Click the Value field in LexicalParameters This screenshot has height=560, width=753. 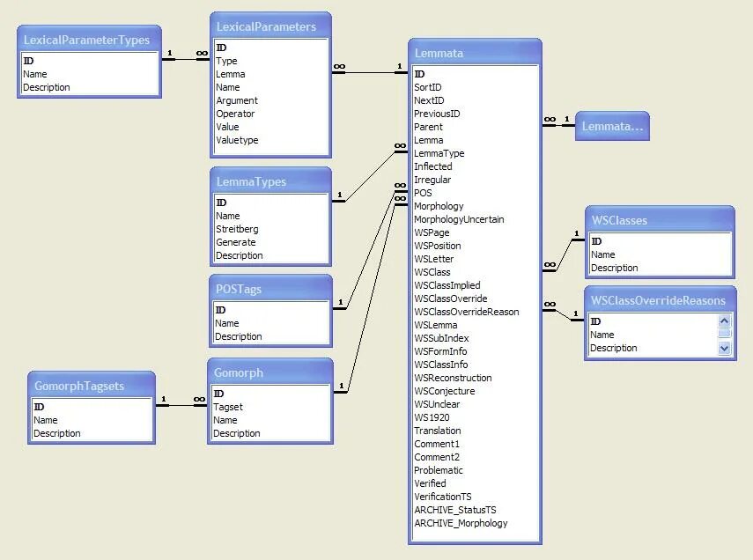tap(271, 127)
